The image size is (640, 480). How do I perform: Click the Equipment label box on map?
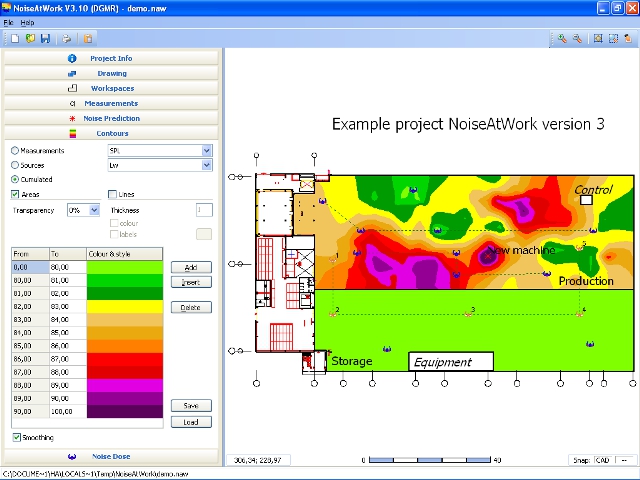[451, 362]
